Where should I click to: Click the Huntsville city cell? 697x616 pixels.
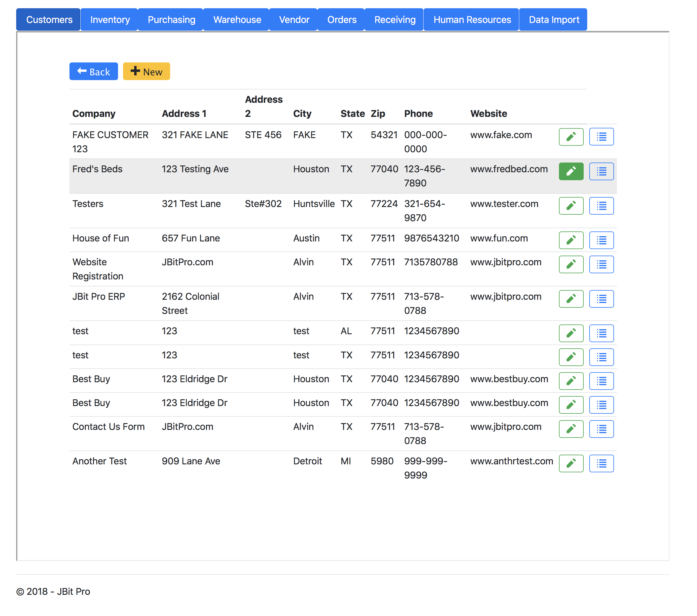point(314,204)
